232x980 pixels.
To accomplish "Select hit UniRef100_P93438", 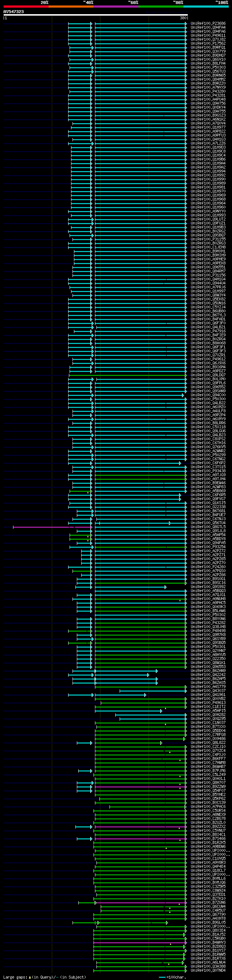I will coord(208,471).
